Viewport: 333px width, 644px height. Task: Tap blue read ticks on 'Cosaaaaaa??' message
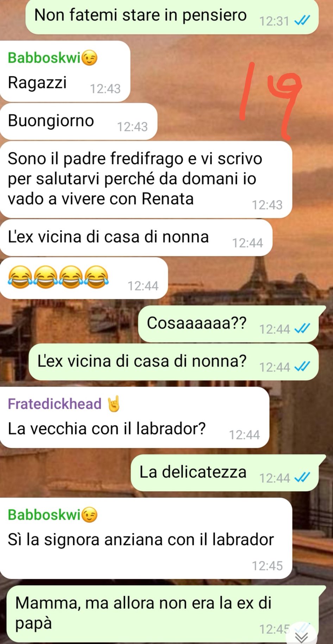coord(302,329)
